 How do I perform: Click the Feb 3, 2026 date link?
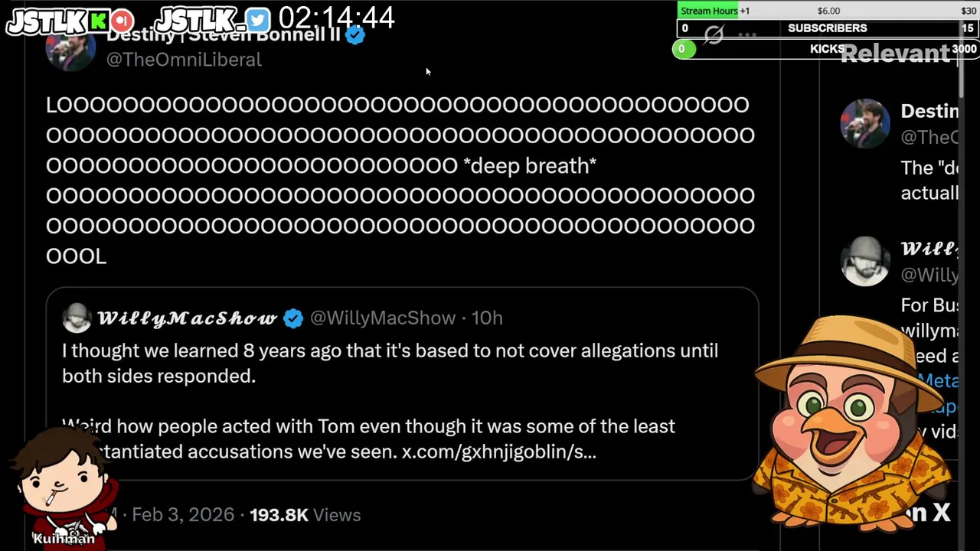tap(182, 515)
